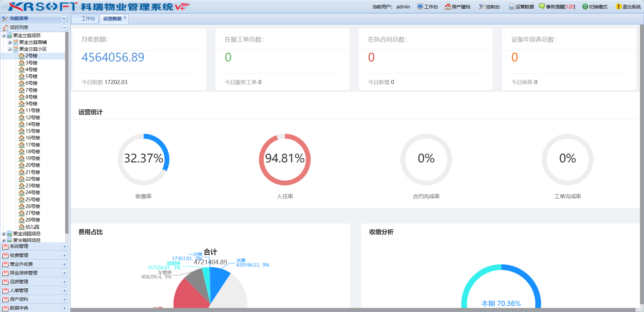Open the 工作台 link in top bar

pos(431,7)
